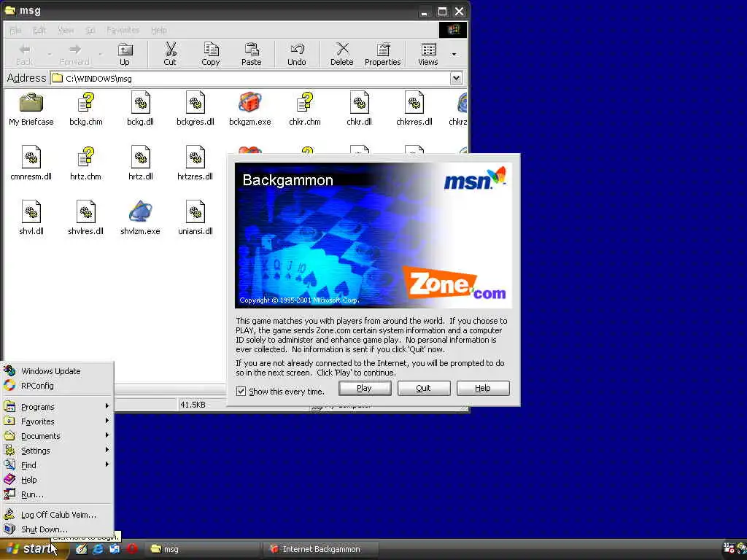747x560 pixels.
Task: Switch to msg taskbar button
Action: tap(202, 549)
